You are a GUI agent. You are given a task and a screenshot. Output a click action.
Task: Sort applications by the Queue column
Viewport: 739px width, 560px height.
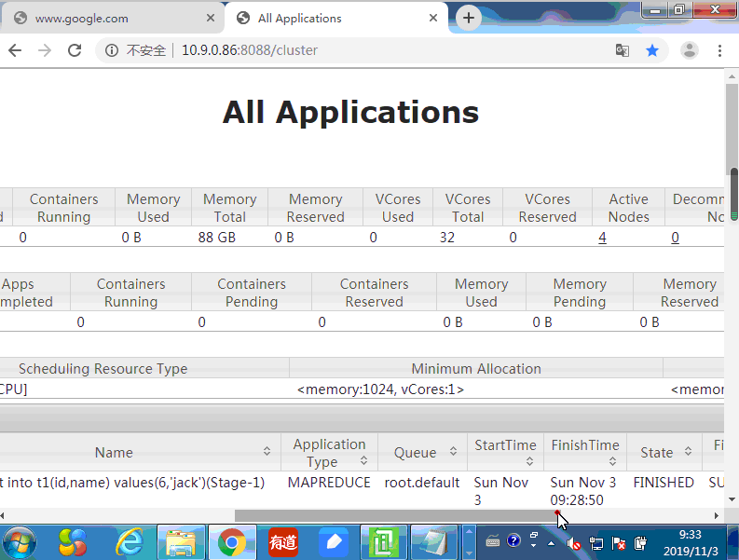(415, 453)
